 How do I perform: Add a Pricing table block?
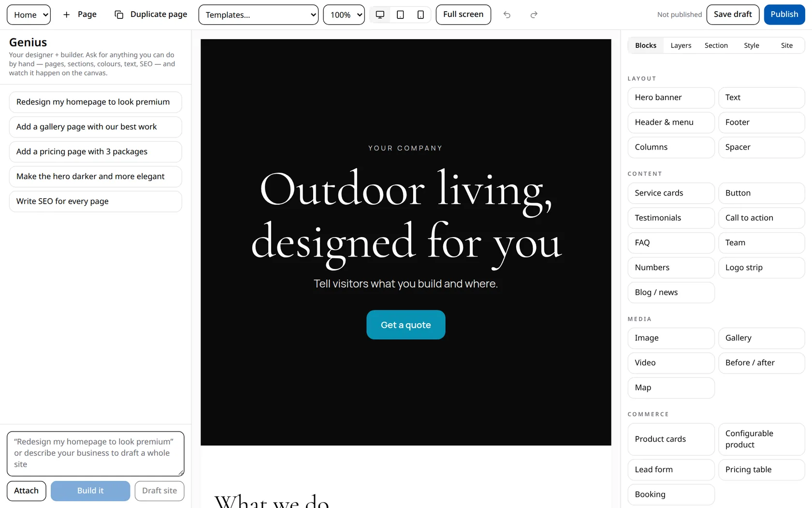click(761, 470)
